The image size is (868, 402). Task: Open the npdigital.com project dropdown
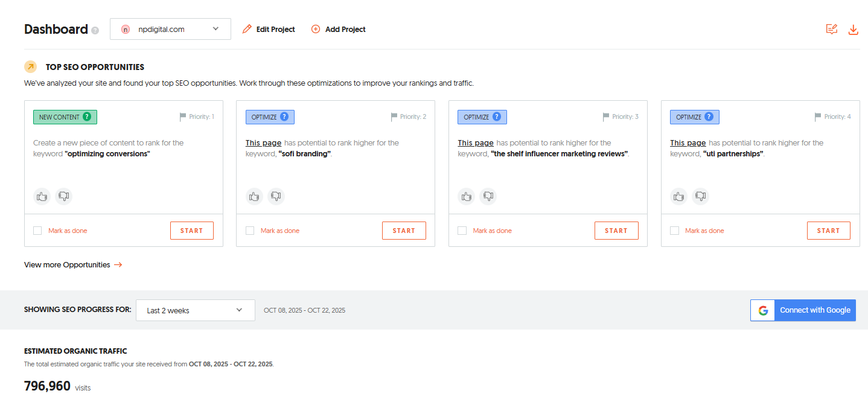(x=170, y=29)
